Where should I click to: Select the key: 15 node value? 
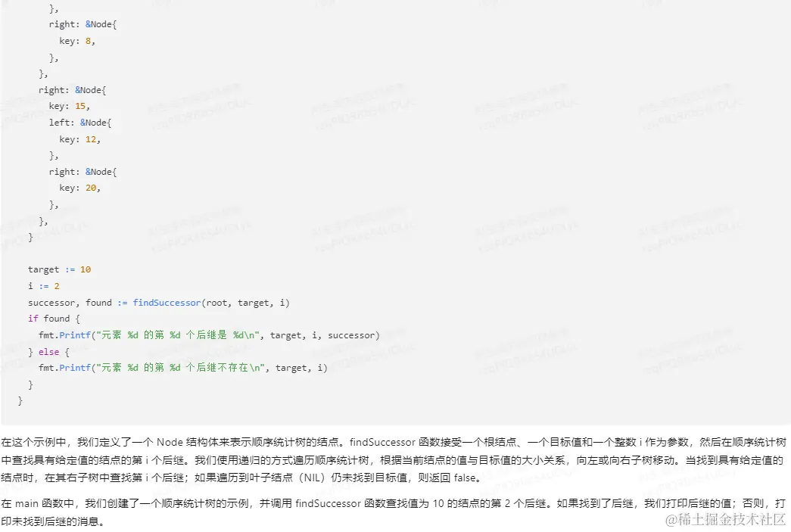[x=70, y=106]
